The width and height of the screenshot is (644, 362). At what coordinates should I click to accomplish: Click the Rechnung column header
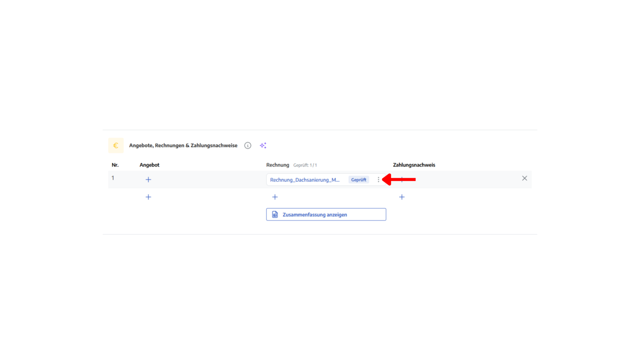tap(278, 165)
